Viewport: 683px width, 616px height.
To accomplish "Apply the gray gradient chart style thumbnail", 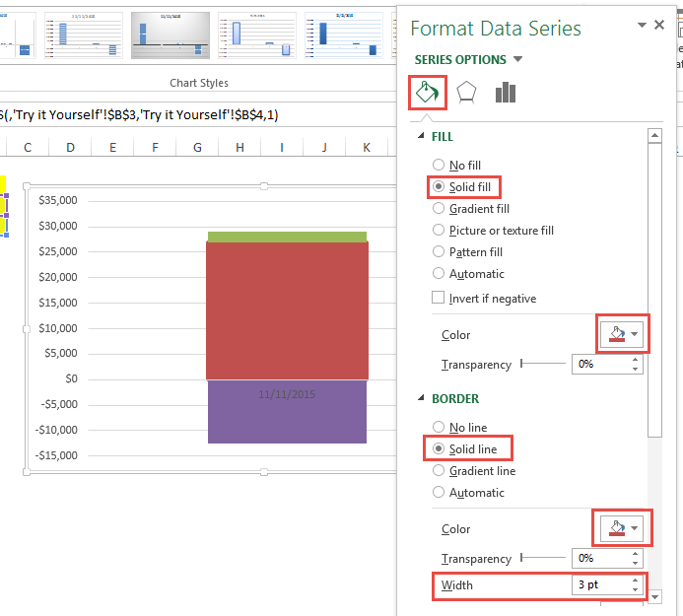I will [171, 35].
